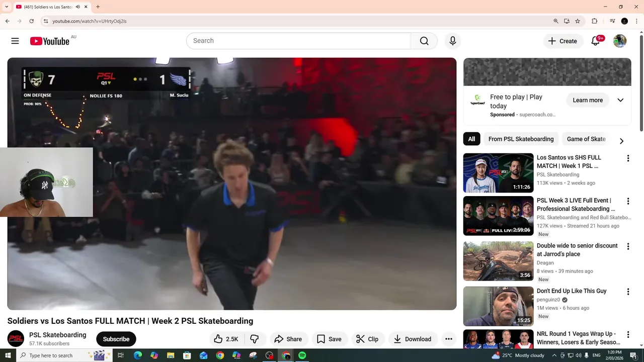Install app icon in address bar
The width and height of the screenshot is (644, 362).
pyautogui.click(x=567, y=21)
